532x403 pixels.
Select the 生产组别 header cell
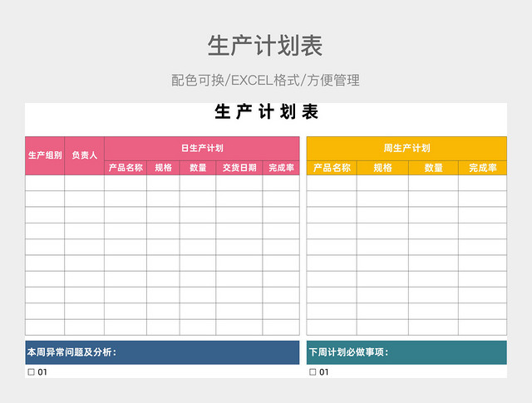pos(45,155)
